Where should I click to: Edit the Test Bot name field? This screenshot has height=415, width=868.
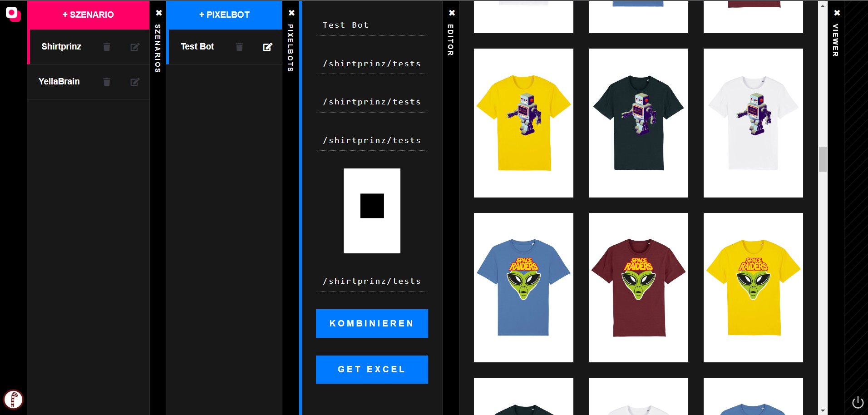coord(372,25)
